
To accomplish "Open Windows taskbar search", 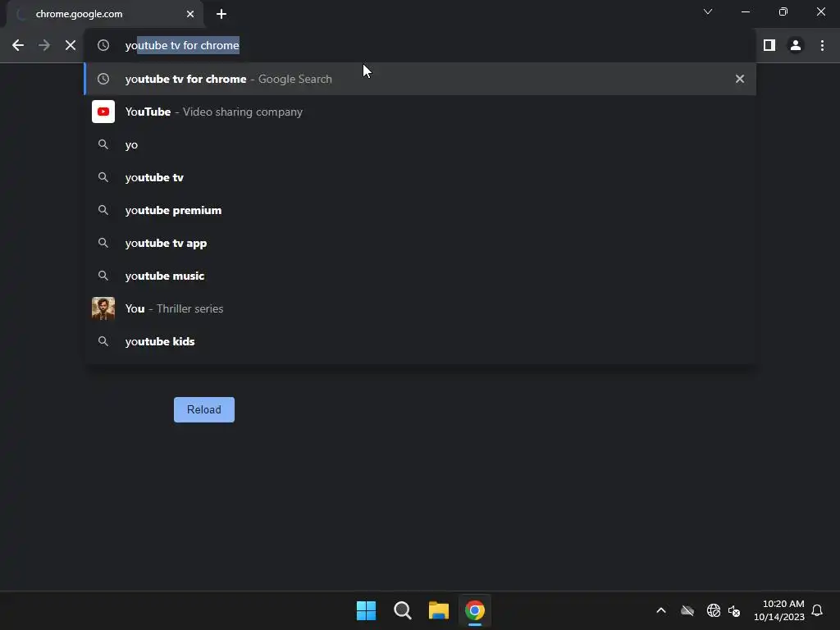I will point(402,610).
